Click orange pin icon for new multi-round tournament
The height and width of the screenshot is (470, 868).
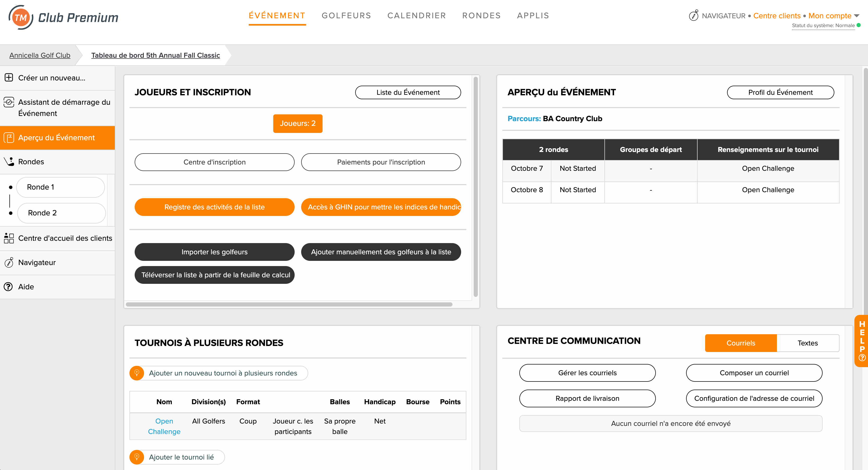(x=137, y=373)
